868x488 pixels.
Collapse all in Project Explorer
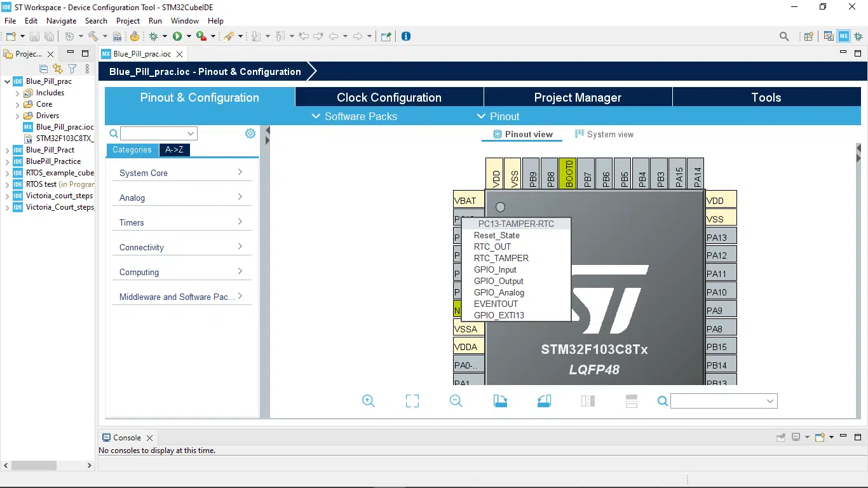[x=44, y=69]
